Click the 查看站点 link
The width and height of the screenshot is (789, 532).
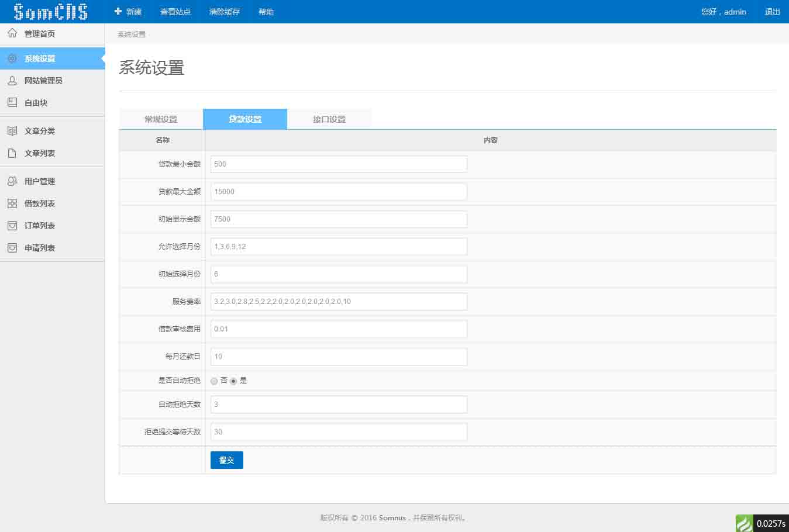175,12
